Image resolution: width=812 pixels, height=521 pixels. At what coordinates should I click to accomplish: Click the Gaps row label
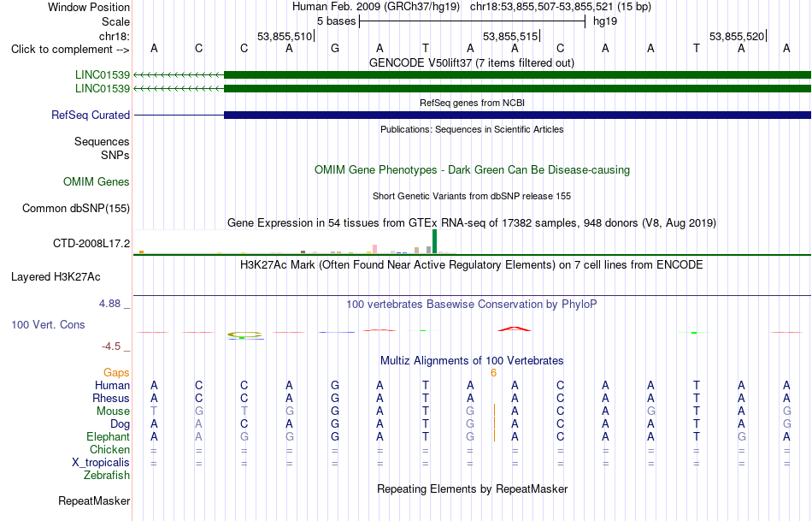pos(116,373)
